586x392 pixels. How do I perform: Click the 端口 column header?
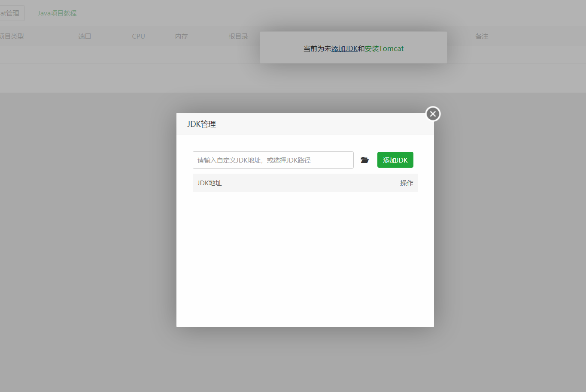click(x=85, y=36)
